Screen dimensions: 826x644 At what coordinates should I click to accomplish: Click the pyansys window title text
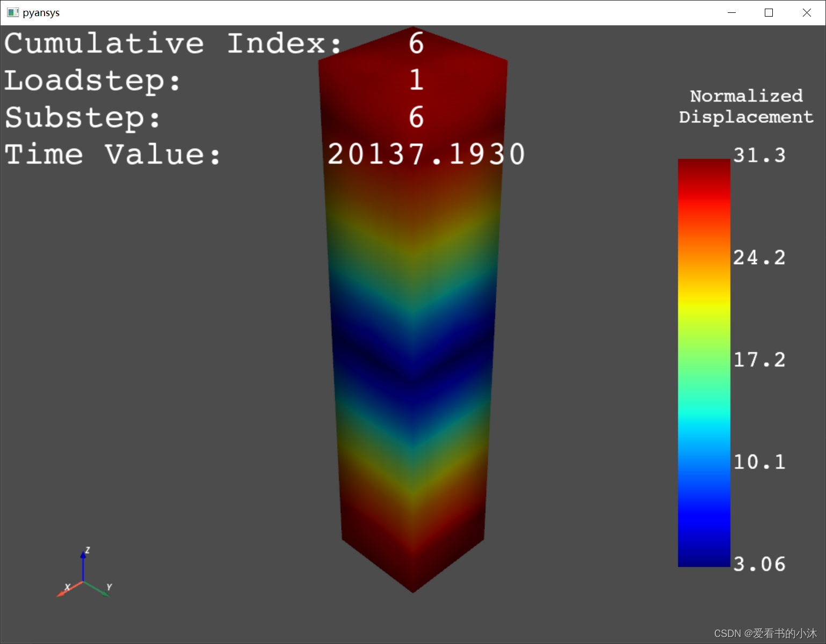coord(41,12)
